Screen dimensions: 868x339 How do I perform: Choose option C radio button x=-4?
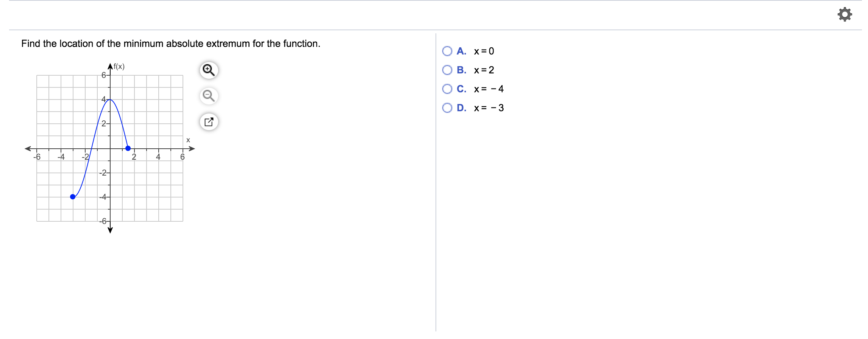447,89
